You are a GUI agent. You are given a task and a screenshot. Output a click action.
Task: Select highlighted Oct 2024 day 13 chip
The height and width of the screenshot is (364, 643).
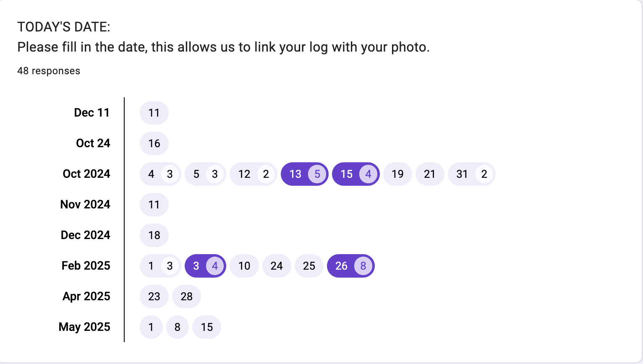[304, 174]
